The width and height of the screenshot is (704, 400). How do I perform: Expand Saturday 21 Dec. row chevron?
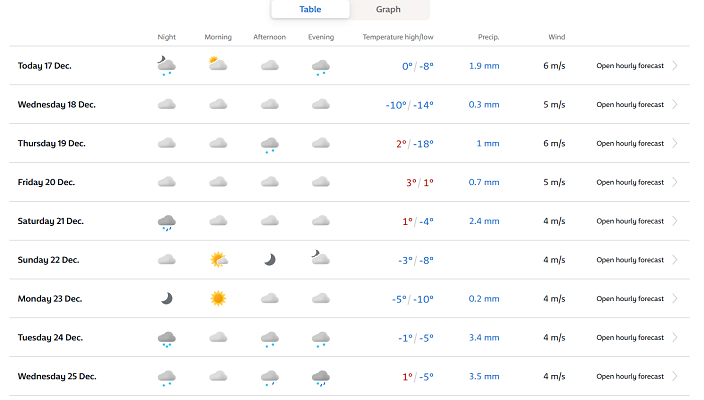click(x=675, y=222)
